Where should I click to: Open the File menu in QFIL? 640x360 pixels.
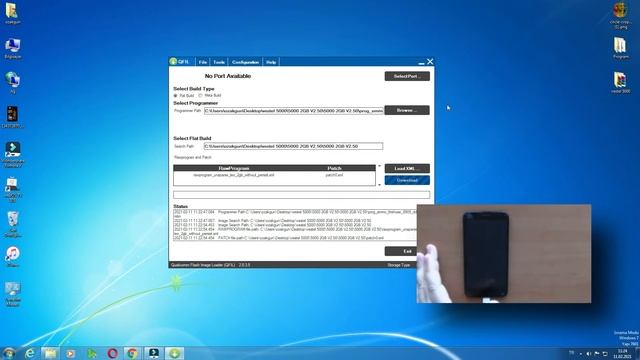pos(202,62)
